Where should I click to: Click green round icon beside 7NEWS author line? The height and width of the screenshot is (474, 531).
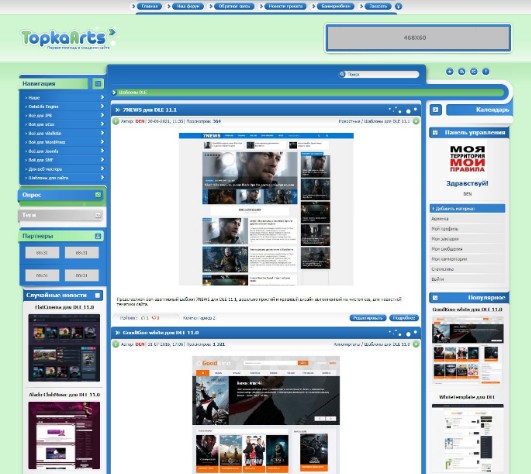pos(116,121)
